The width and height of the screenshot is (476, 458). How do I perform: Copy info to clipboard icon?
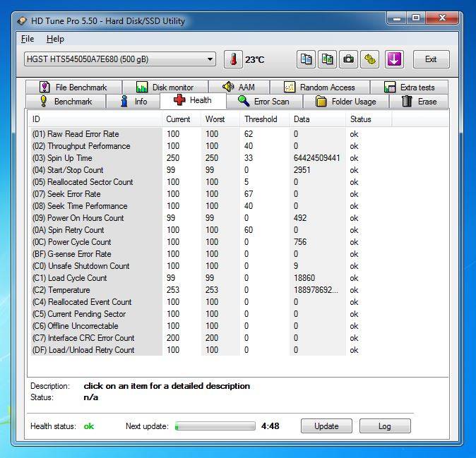click(306, 59)
